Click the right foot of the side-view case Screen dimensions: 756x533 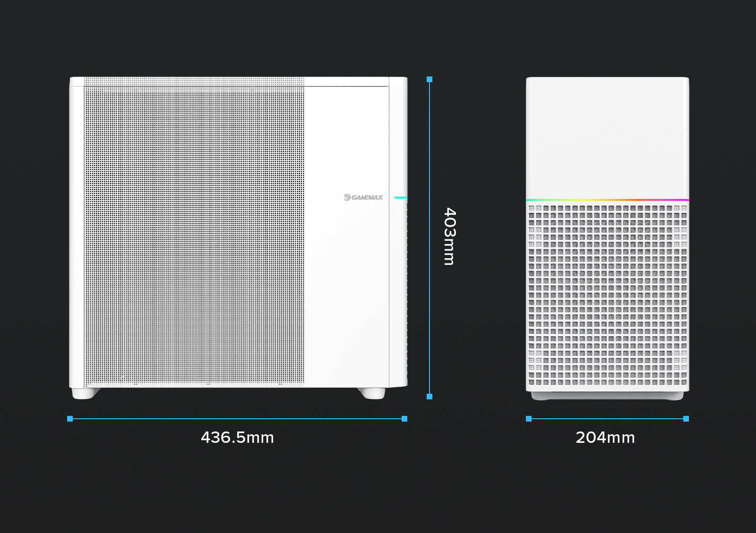click(x=371, y=393)
